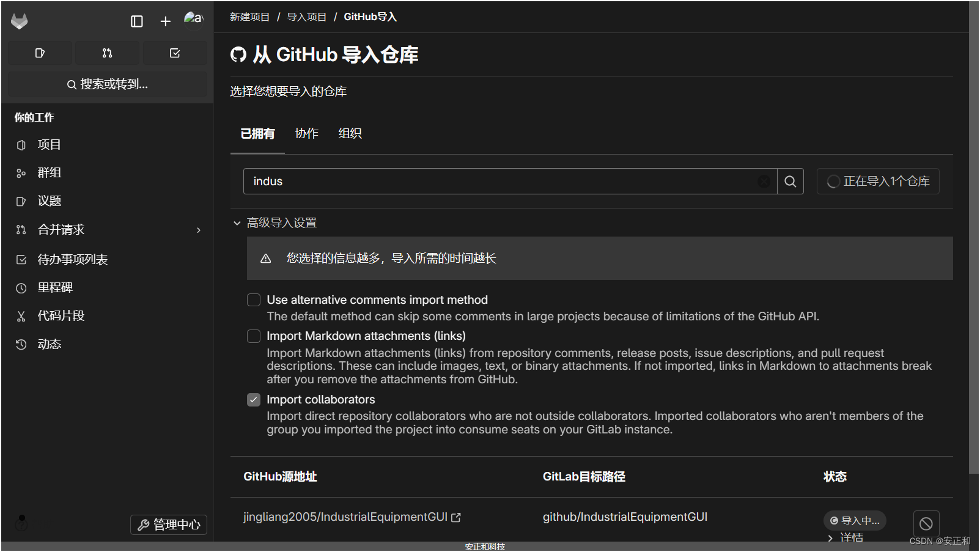
Task: Click the 合并请求 sidebar icon
Action: (x=21, y=230)
